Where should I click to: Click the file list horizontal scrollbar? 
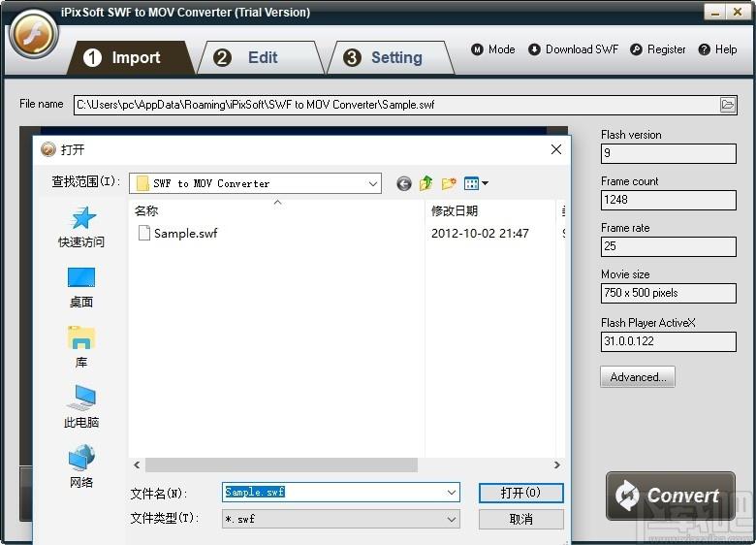pyautogui.click(x=282, y=465)
